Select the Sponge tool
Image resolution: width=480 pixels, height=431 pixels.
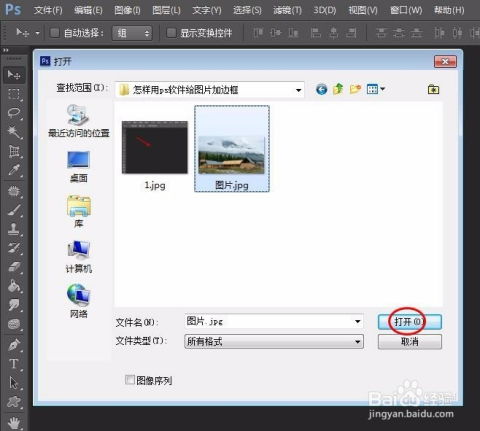[x=14, y=324]
